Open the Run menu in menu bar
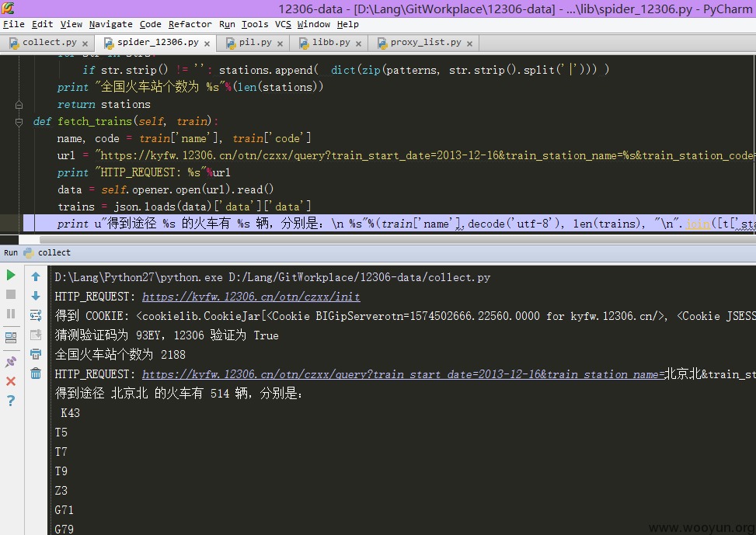Image resolution: width=756 pixels, height=535 pixels. tap(227, 24)
